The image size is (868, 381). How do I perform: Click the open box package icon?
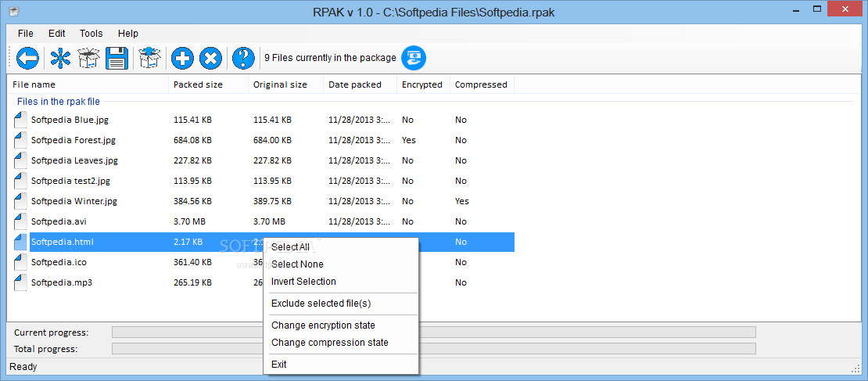coord(88,58)
